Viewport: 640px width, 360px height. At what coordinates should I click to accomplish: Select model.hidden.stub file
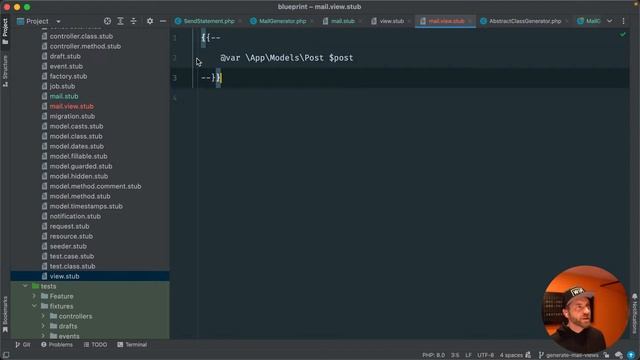tap(79, 176)
